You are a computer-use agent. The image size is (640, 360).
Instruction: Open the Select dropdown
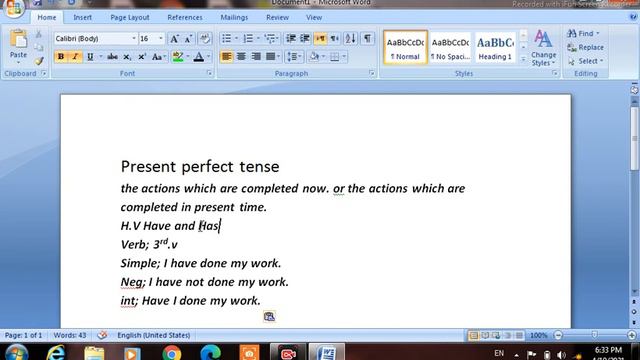(585, 61)
